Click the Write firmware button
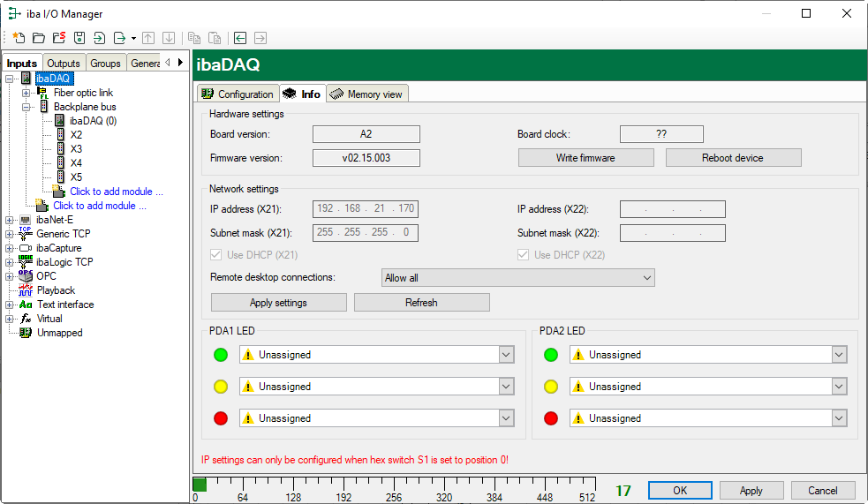The width and height of the screenshot is (868, 504). pyautogui.click(x=585, y=158)
